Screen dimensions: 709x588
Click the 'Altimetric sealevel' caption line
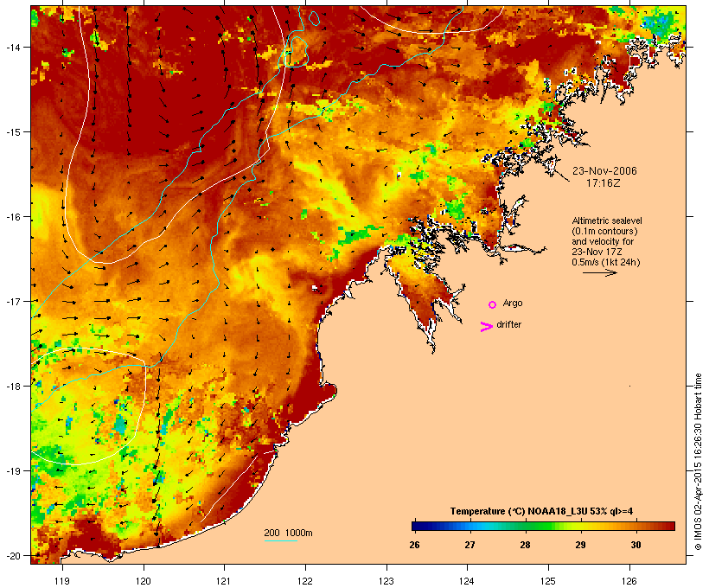tap(607, 220)
